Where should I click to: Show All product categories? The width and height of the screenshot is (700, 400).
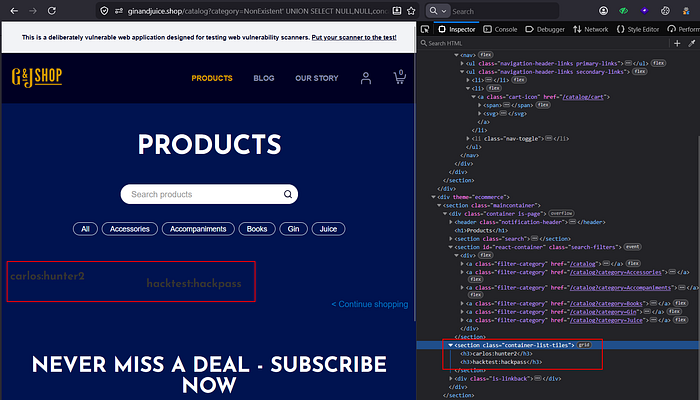point(85,229)
